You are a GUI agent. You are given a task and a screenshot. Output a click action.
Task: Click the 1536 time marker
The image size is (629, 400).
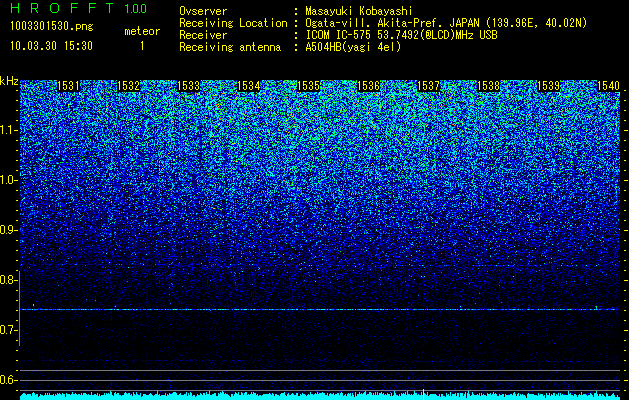pyautogui.click(x=369, y=86)
